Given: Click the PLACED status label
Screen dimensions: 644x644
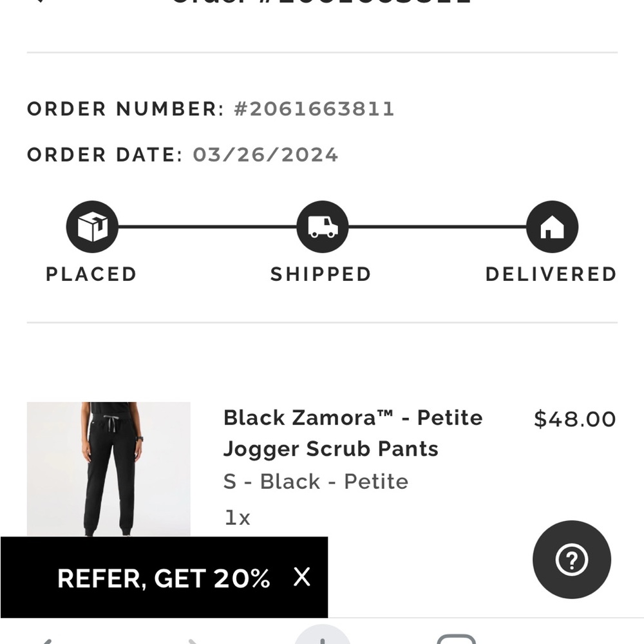Looking at the screenshot, I should coord(91,274).
